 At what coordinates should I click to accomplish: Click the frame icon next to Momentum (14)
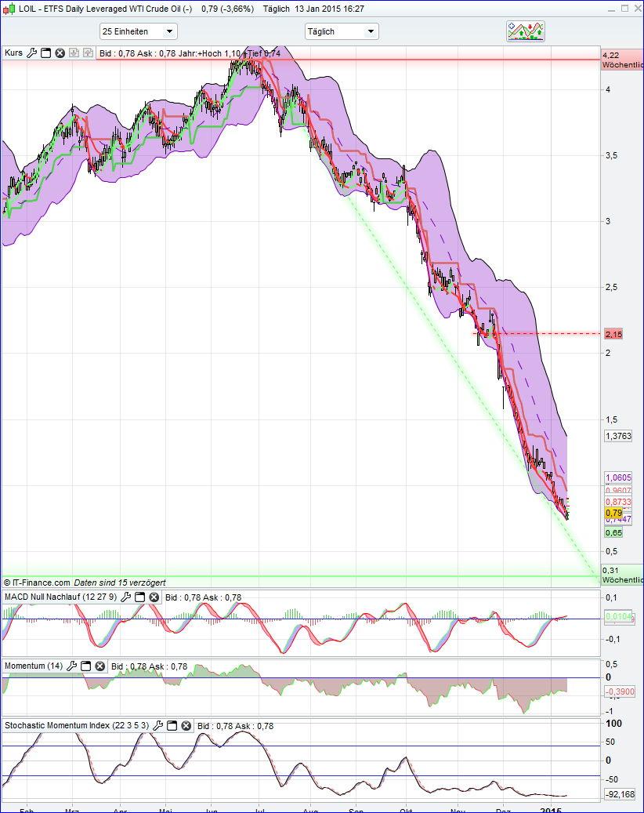point(85,666)
